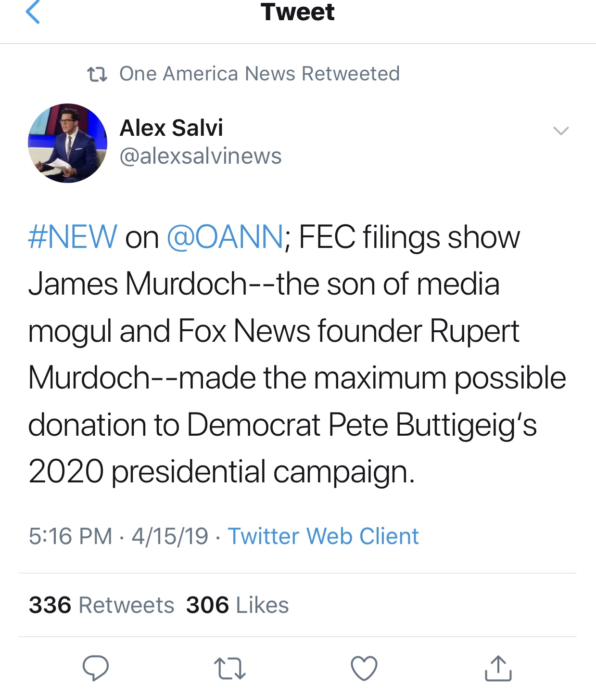Open the @OANN mention

pos(225,237)
